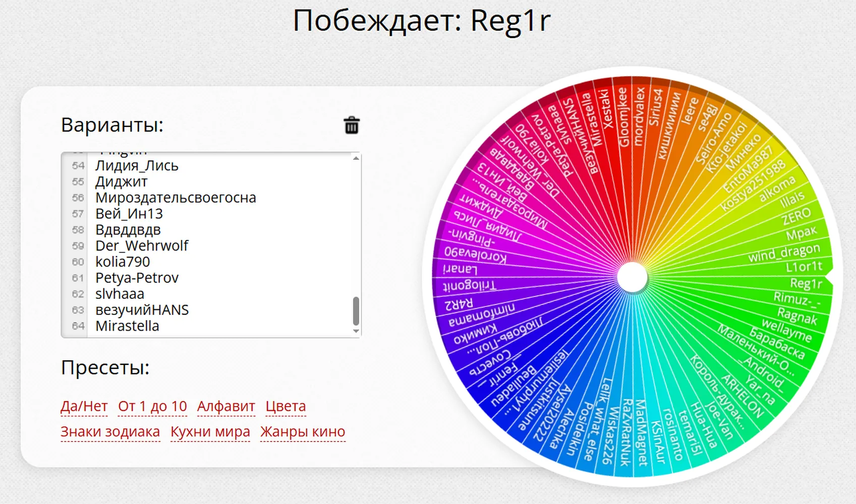Click the nimfomama wheel segment
This screenshot has height=504, width=856.
482,314
